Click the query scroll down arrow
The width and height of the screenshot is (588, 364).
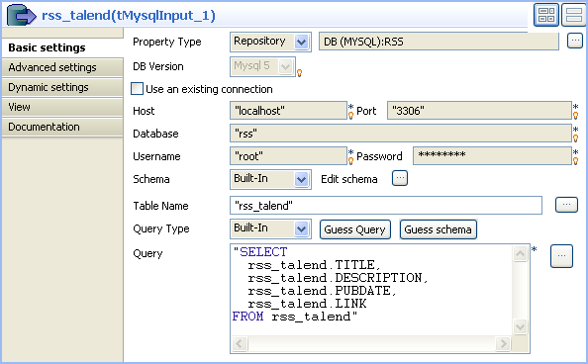520,326
